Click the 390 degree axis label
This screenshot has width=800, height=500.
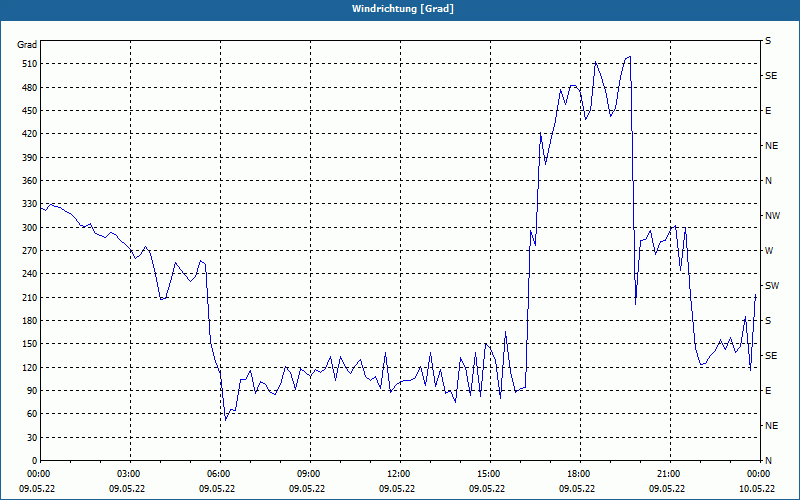coord(29,158)
